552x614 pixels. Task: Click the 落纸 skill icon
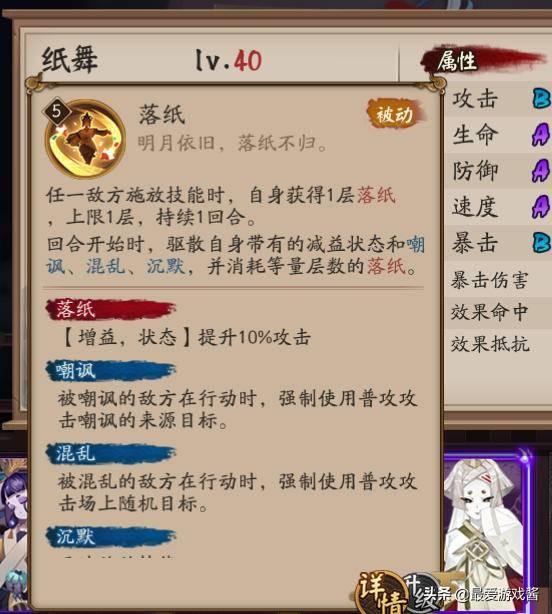(85, 139)
